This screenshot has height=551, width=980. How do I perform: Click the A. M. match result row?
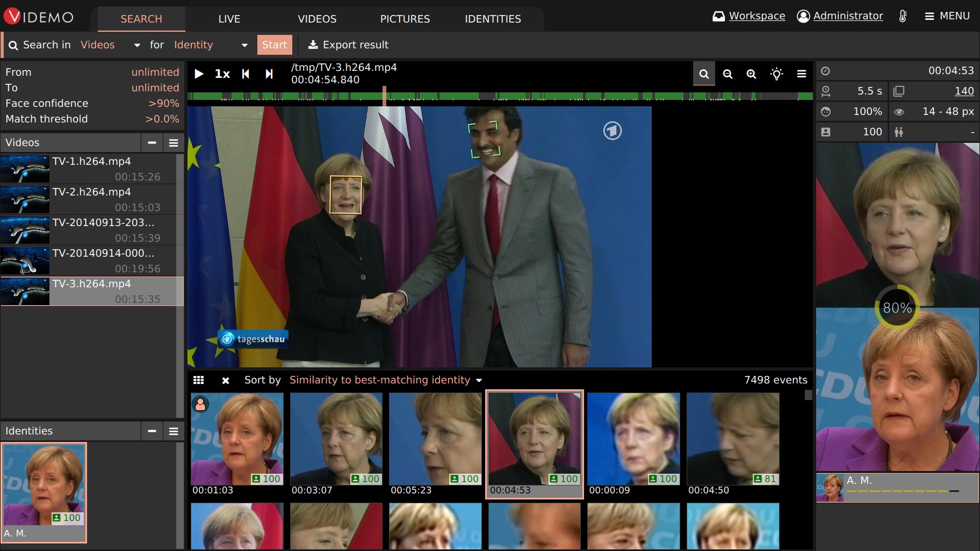coord(897,488)
